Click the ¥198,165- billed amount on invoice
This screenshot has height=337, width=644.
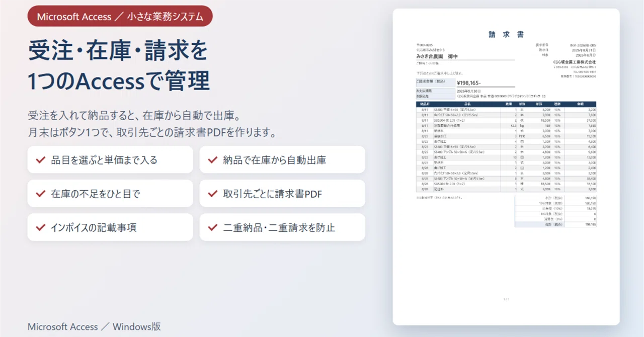[x=469, y=82]
